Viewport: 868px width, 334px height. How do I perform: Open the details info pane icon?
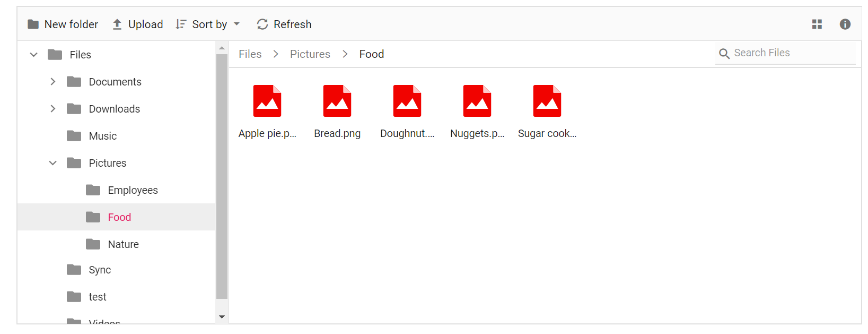(845, 24)
